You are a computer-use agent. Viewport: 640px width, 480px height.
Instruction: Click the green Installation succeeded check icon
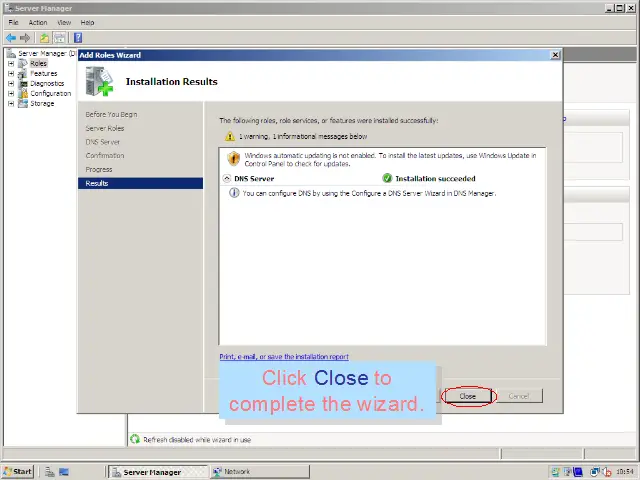tap(387, 178)
